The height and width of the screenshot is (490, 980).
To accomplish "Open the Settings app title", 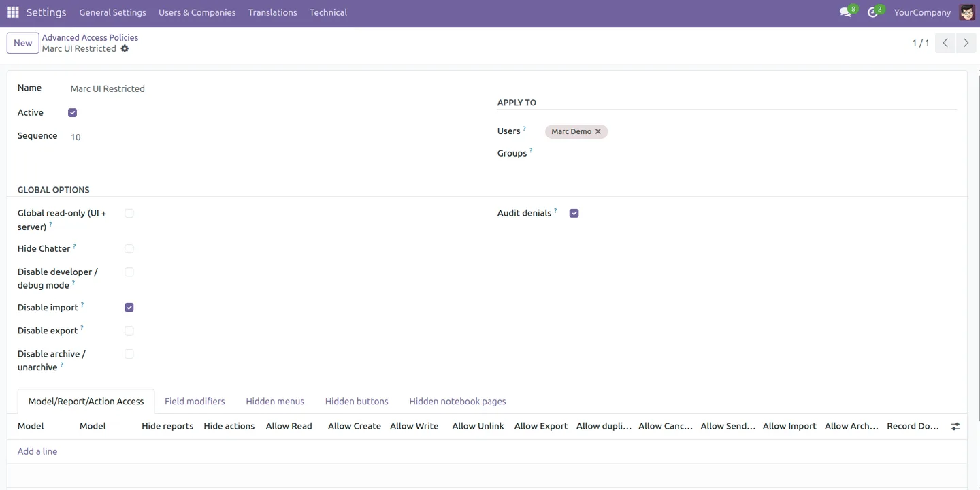I will tap(46, 12).
